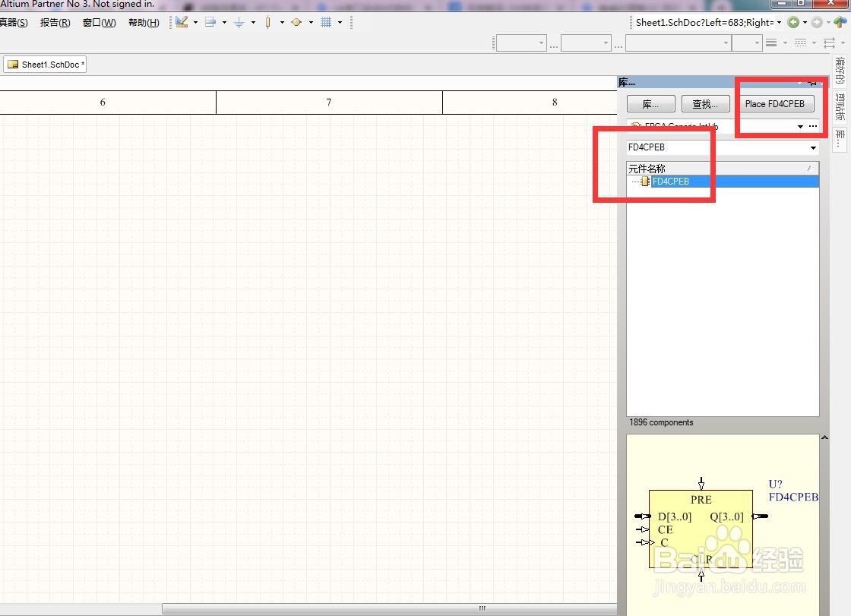Open the library selection dropdown
Viewport: 851px width, 616px height.
point(800,126)
